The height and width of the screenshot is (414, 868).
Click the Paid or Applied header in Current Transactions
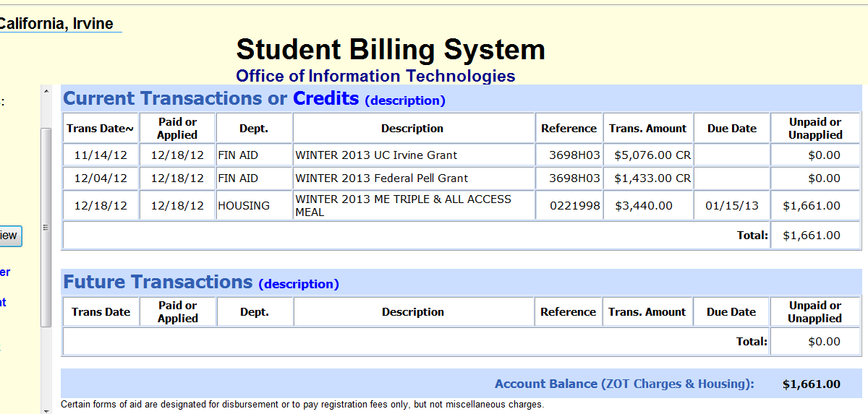click(177, 128)
